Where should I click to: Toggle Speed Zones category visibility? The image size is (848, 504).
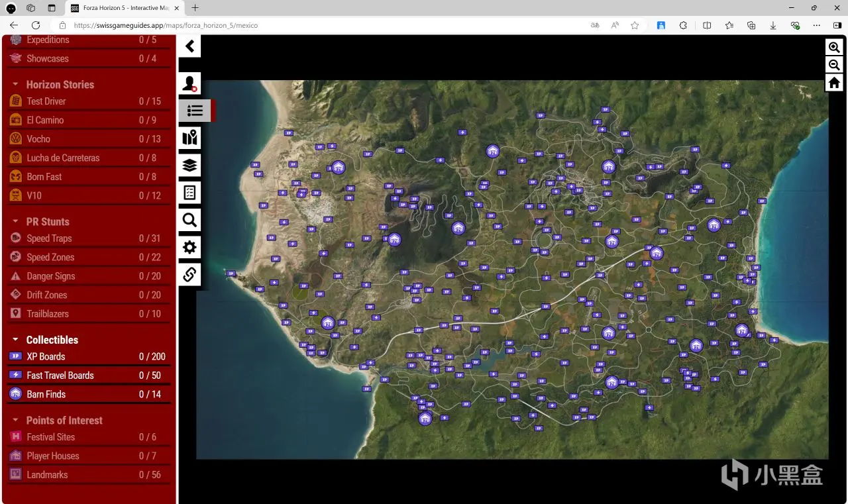coord(89,257)
